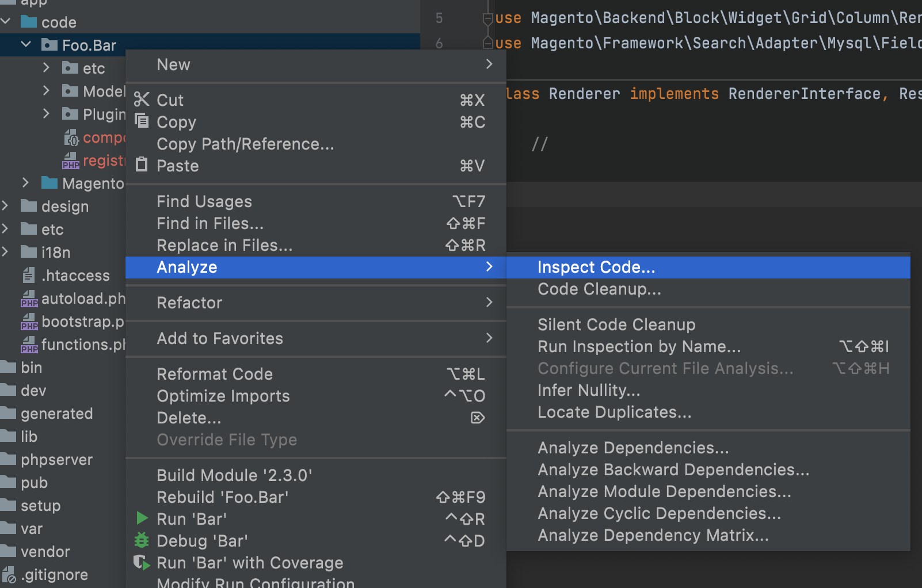Expand the design folder in project tree
This screenshot has height=588, width=922.
coord(5,206)
